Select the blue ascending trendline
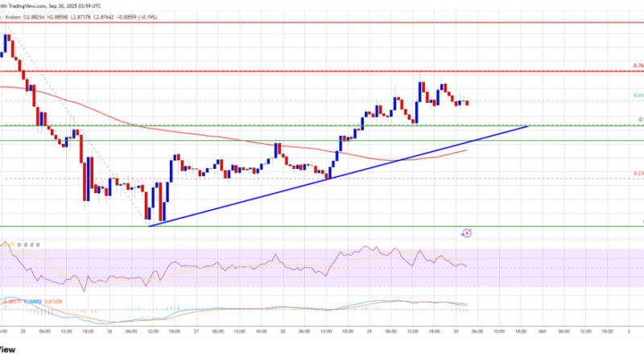 click(338, 176)
